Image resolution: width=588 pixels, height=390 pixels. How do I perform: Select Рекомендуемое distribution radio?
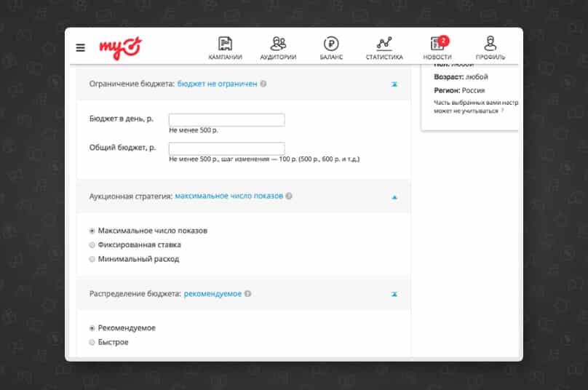coord(92,328)
